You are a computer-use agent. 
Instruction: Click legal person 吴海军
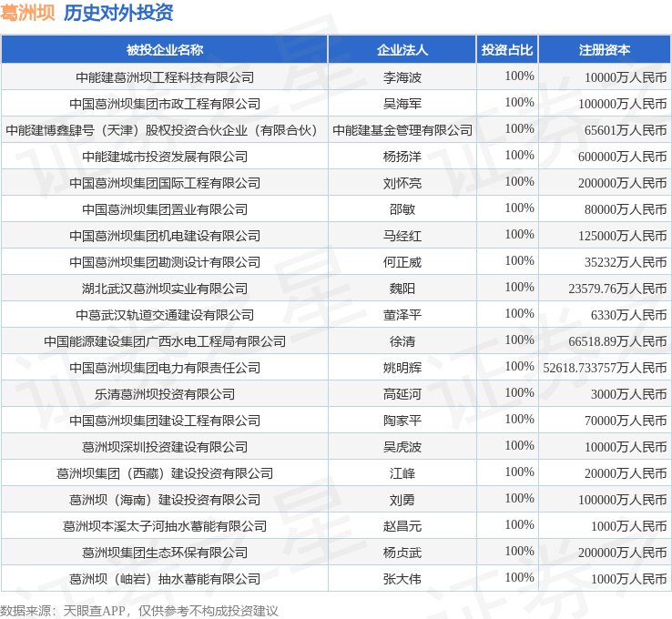(402, 104)
